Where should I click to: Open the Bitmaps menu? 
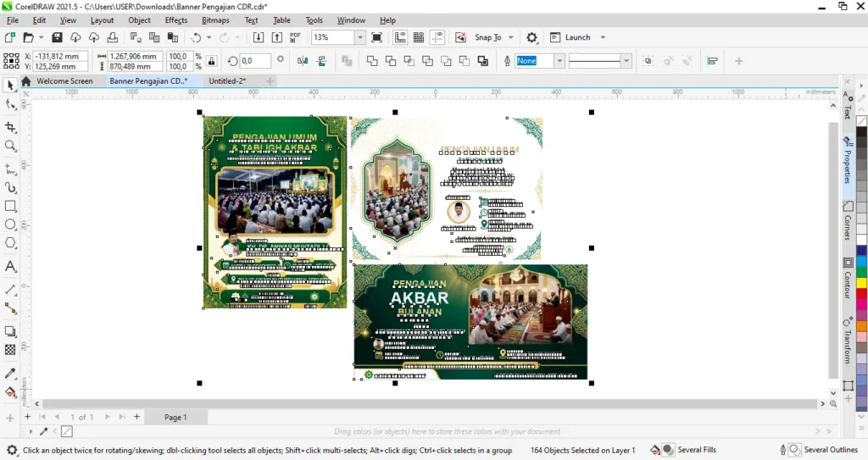pos(215,20)
